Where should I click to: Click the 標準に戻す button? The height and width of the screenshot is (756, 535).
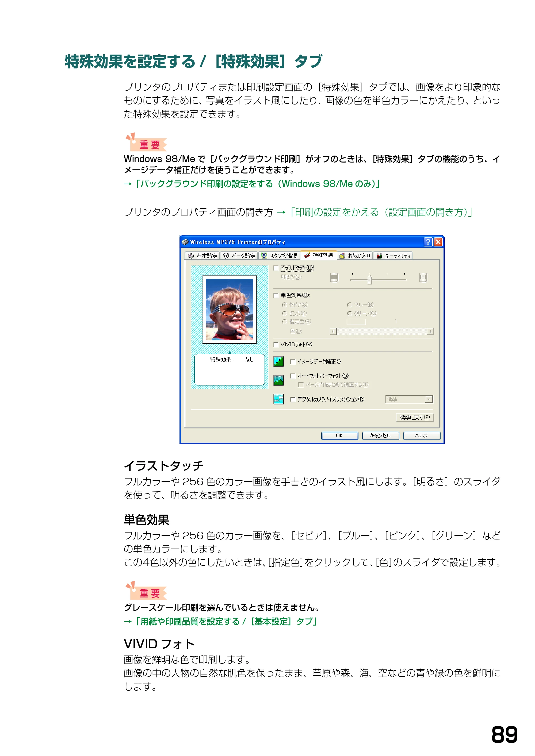[x=415, y=418]
